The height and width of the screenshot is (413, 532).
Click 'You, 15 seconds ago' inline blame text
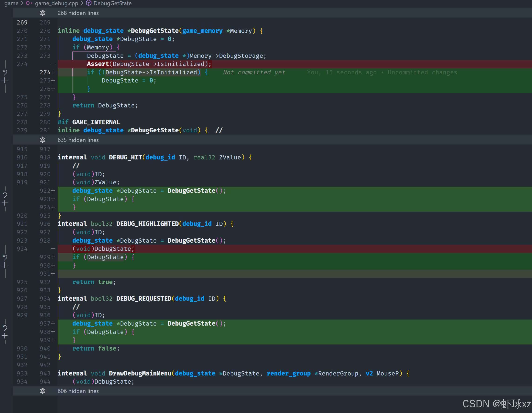[x=342, y=72]
